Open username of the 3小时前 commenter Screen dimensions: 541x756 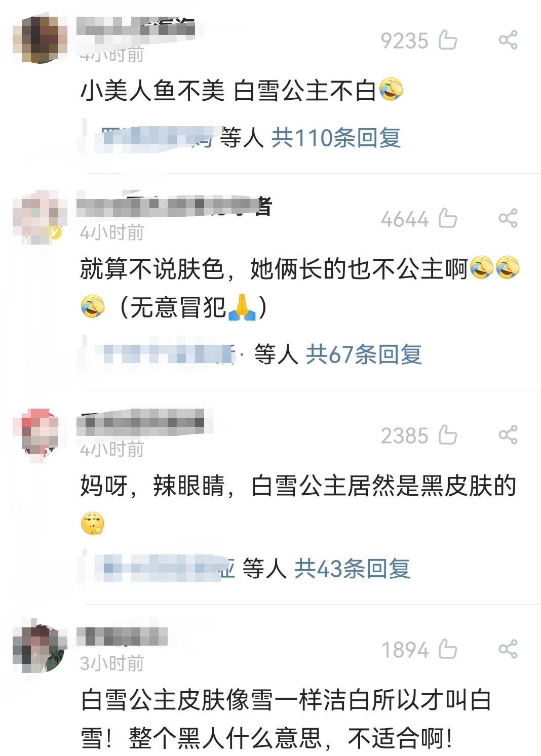click(x=122, y=636)
